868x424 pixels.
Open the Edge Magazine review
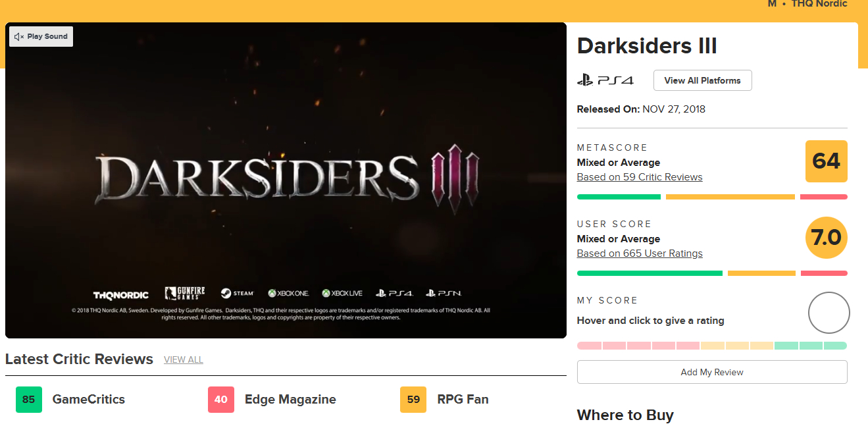(x=290, y=400)
